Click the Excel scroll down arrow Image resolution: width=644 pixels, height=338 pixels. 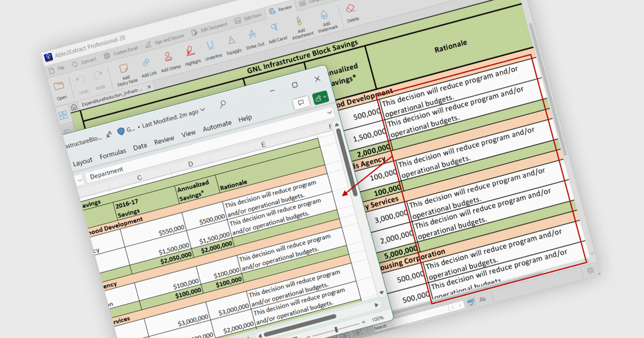(x=381, y=293)
